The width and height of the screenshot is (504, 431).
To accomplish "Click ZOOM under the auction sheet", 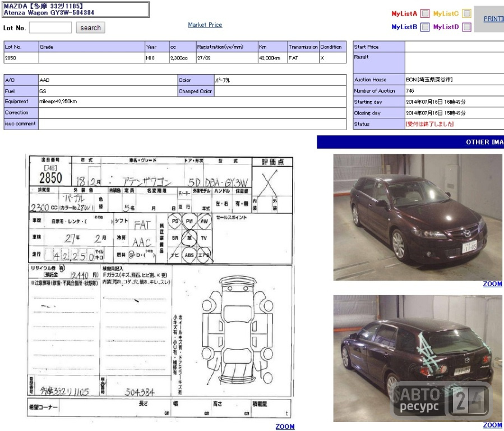I will point(285,426).
